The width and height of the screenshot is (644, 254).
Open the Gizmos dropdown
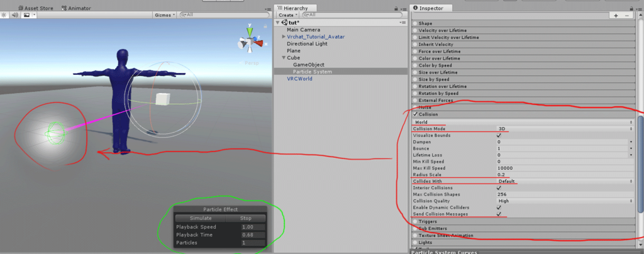[165, 14]
